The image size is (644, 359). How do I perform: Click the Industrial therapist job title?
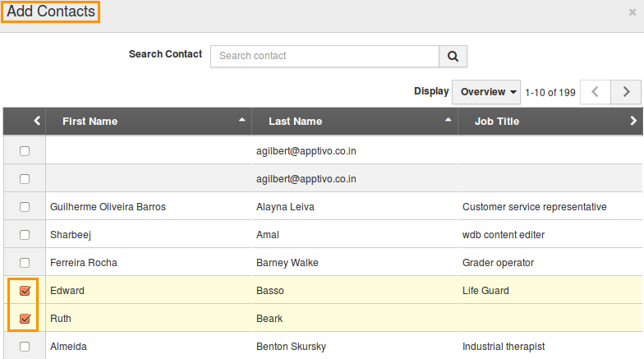(504, 347)
